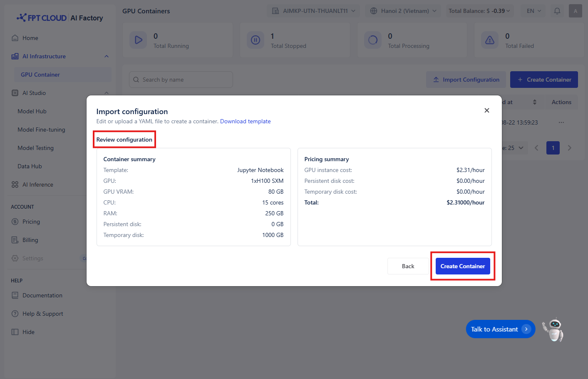The width and height of the screenshot is (588, 379).
Task: Open the row actions ellipsis menu
Action: 561,122
